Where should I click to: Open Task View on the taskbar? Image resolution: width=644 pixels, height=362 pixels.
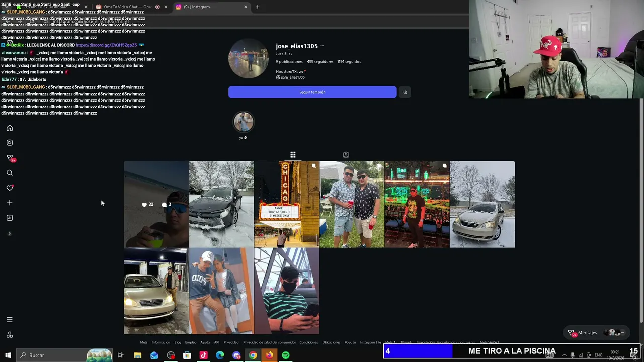121,355
